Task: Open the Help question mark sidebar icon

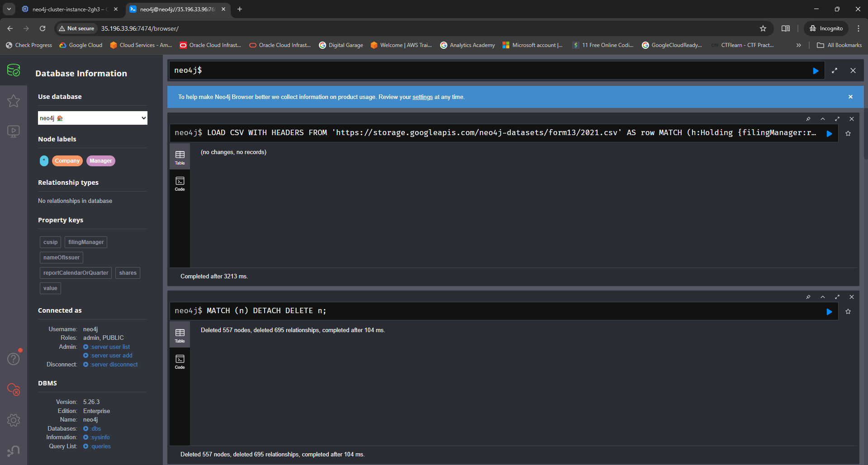Action: tap(14, 359)
